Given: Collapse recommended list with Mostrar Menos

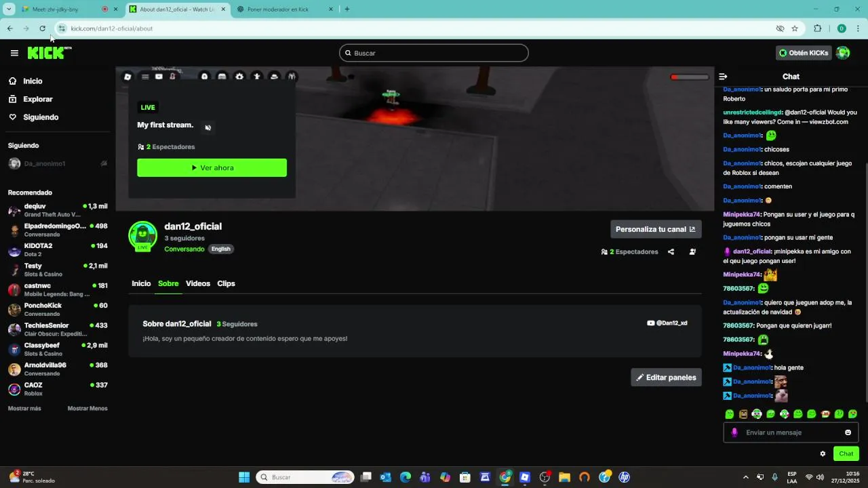Looking at the screenshot, I should point(87,409).
